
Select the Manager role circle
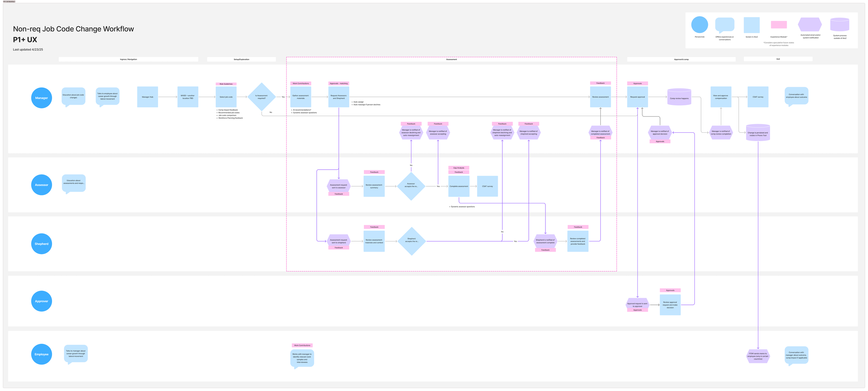point(41,98)
